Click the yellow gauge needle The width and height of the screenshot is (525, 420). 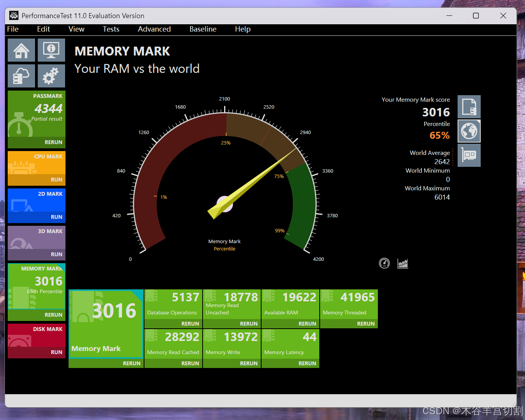(x=252, y=183)
